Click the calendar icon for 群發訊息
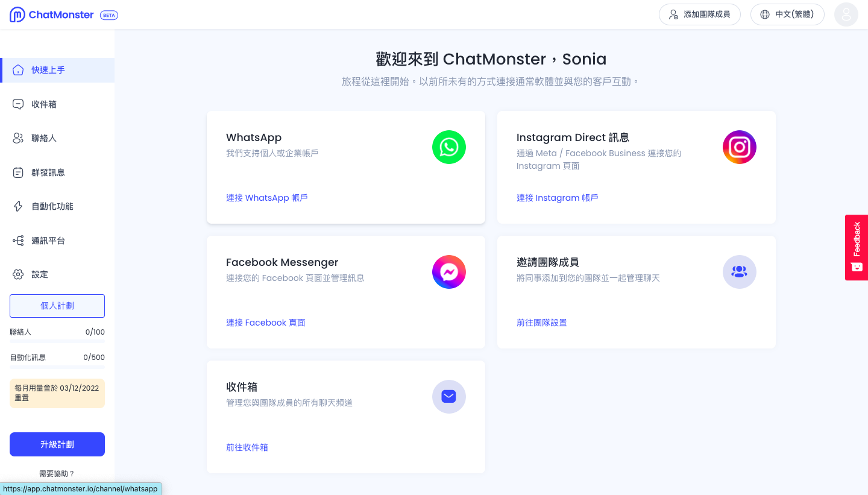Image resolution: width=868 pixels, height=495 pixels. 18,172
